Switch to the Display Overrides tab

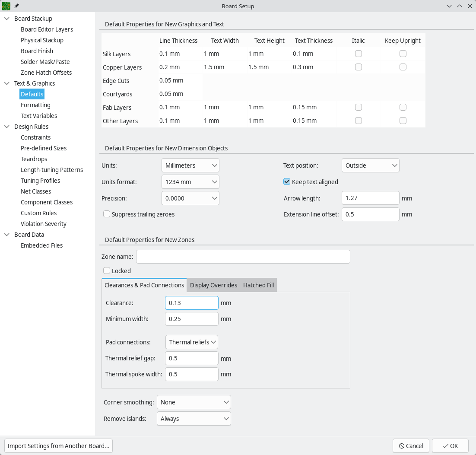(213, 285)
